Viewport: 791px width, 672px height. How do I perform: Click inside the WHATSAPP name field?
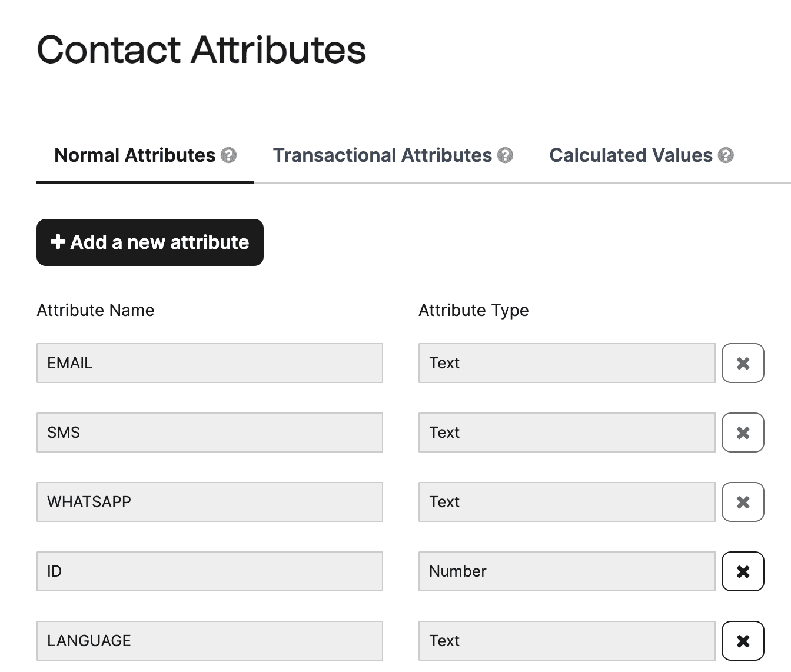click(210, 502)
